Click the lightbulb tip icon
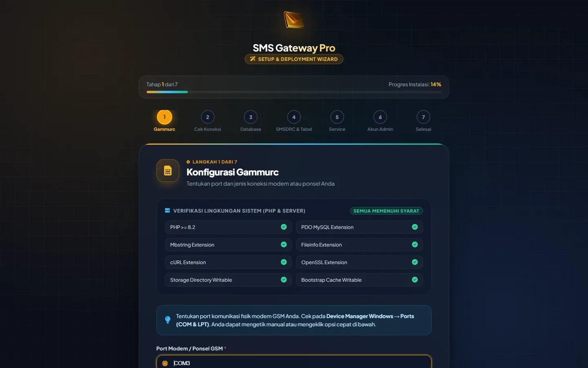This screenshot has width=588, height=368. click(x=168, y=320)
